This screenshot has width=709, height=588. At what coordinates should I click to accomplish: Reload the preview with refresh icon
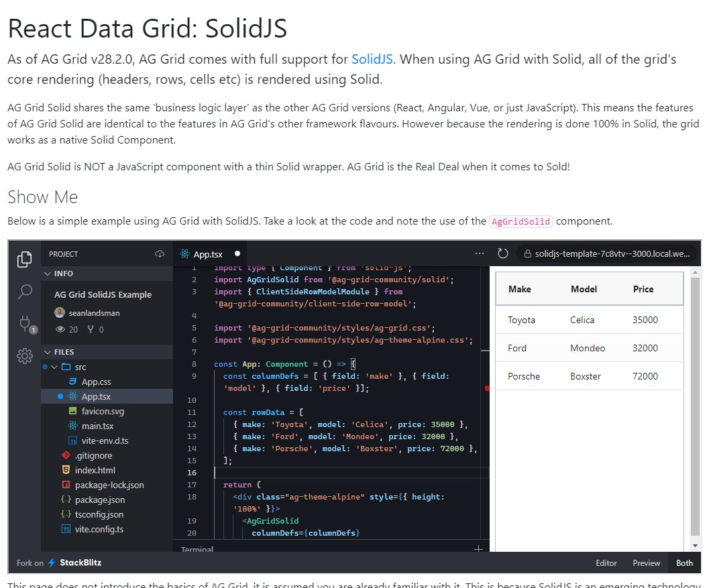click(x=503, y=253)
